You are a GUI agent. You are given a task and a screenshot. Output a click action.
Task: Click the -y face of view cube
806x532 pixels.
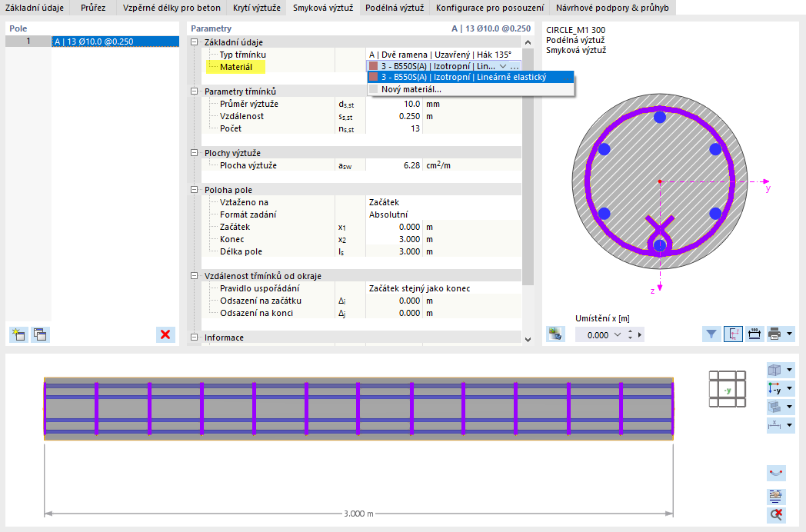tap(728, 390)
